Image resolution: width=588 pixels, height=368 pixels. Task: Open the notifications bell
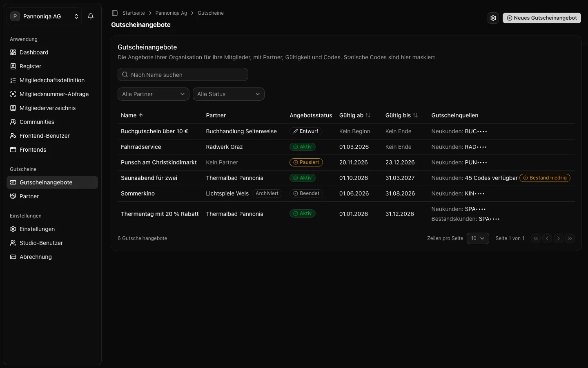(x=91, y=16)
